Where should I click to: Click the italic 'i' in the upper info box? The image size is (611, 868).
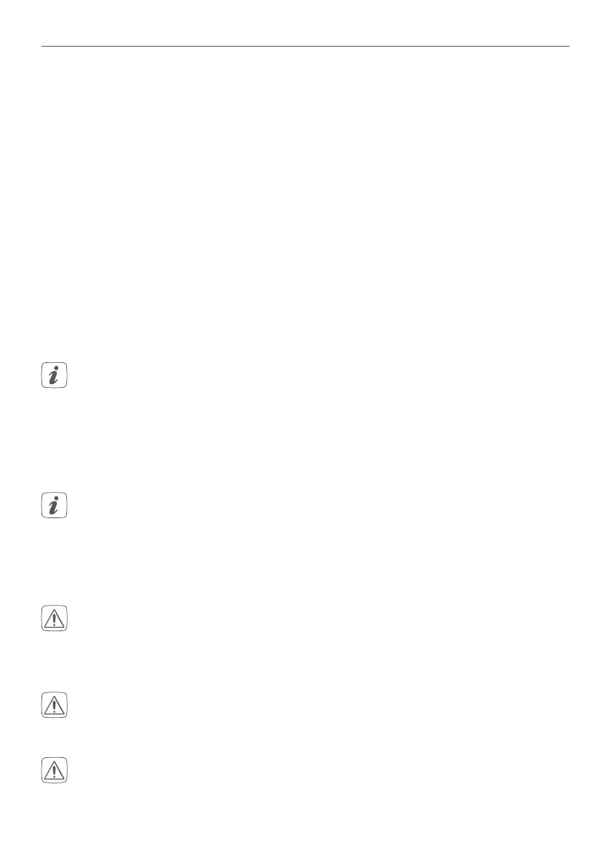(54, 375)
